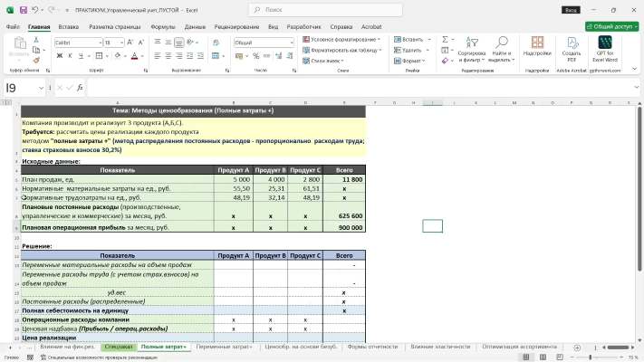
Task: Apply bold with the Ж button
Action: (60, 56)
